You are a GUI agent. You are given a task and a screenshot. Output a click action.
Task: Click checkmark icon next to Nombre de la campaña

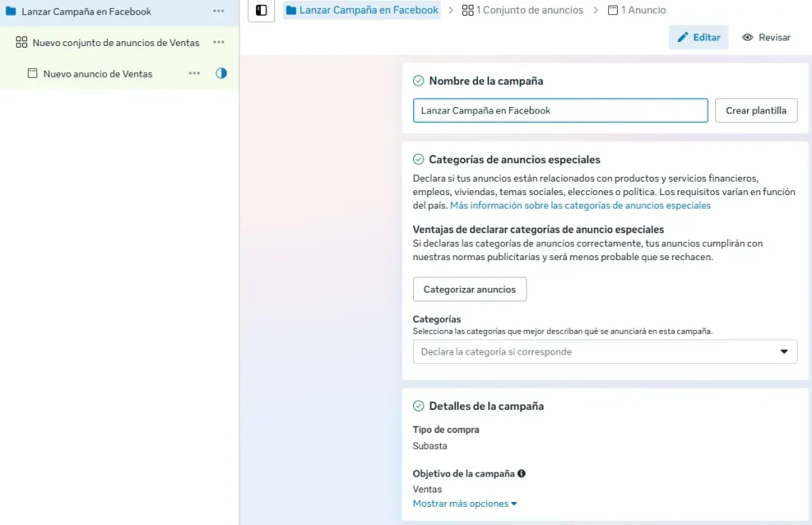click(x=419, y=81)
